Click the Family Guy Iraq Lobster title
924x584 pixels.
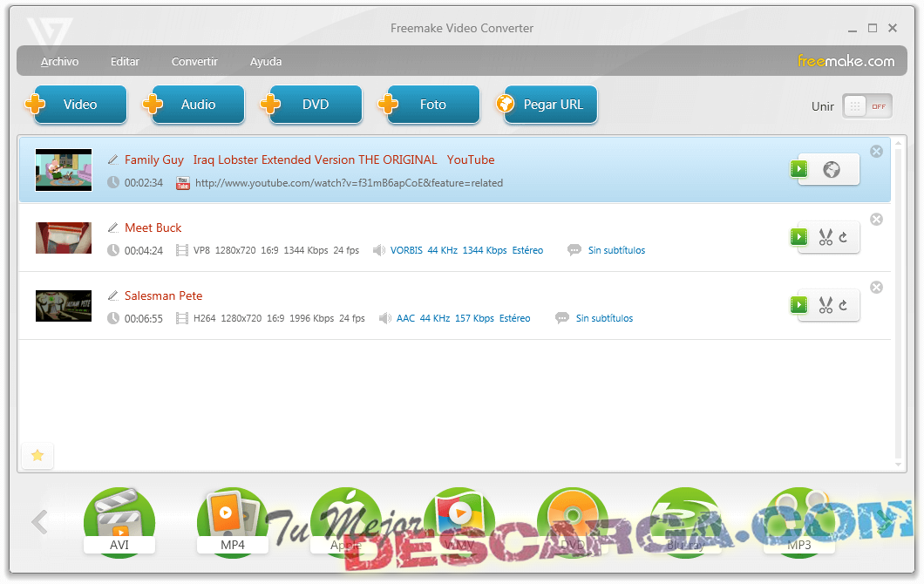point(309,160)
